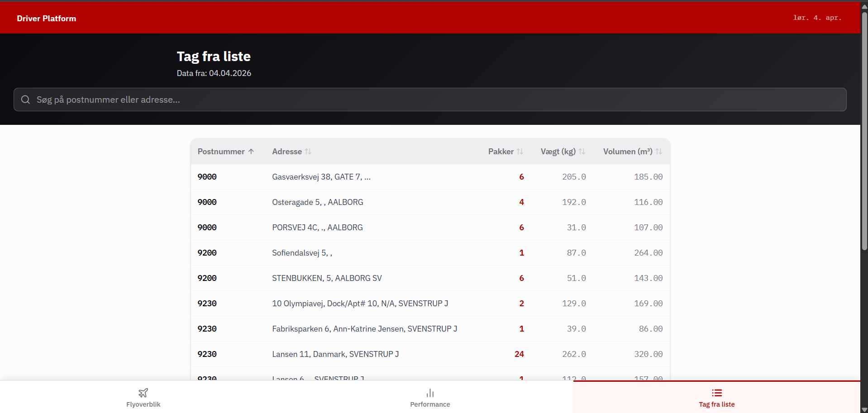The height and width of the screenshot is (413, 868).
Task: Select address PORSVEJ 4C, ., AALBORG
Action: (317, 228)
